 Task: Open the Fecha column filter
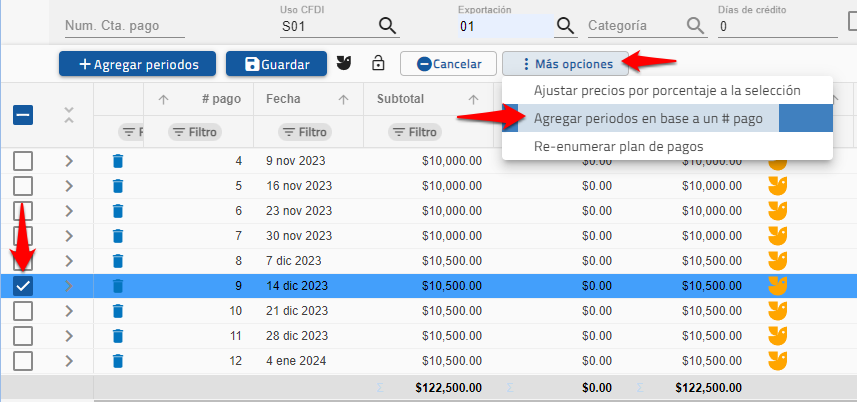pos(304,132)
